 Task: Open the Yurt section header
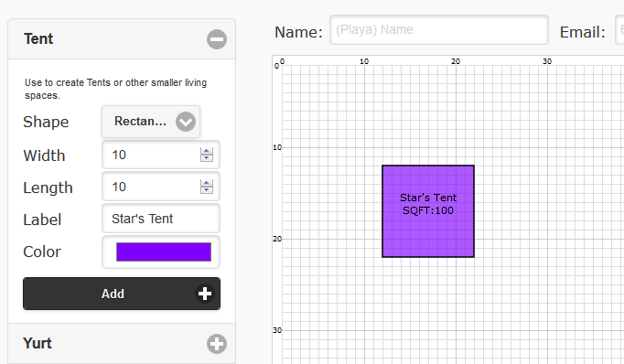122,343
